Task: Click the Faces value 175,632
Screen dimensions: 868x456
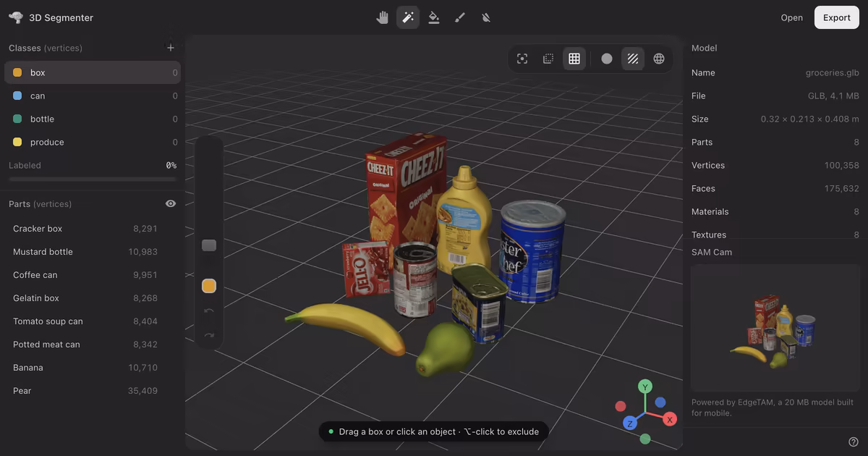Action: pyautogui.click(x=842, y=188)
